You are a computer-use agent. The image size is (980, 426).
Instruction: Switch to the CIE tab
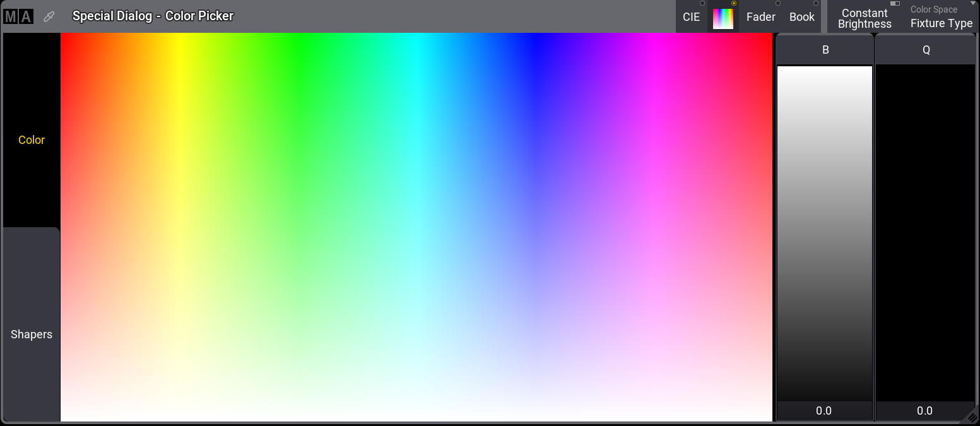(x=692, y=17)
